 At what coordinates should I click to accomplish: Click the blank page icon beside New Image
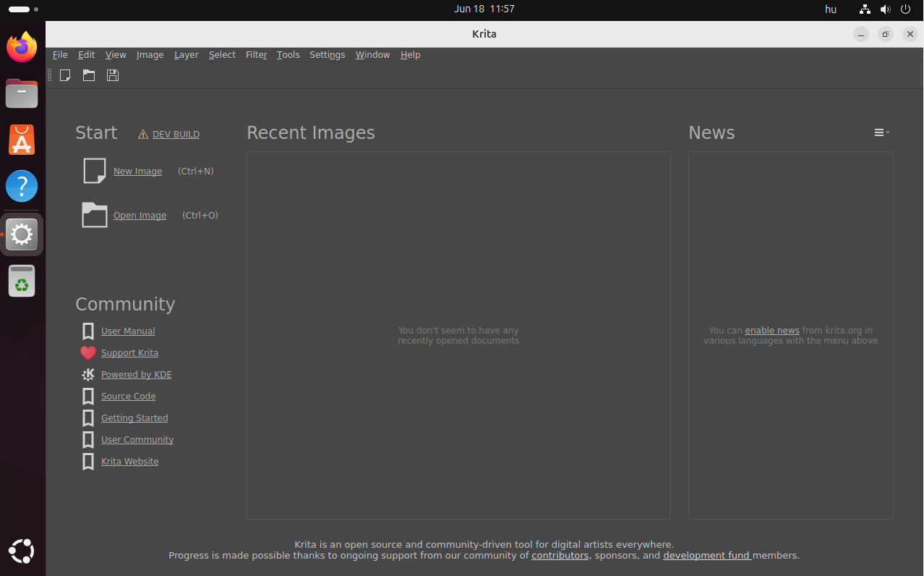point(95,171)
